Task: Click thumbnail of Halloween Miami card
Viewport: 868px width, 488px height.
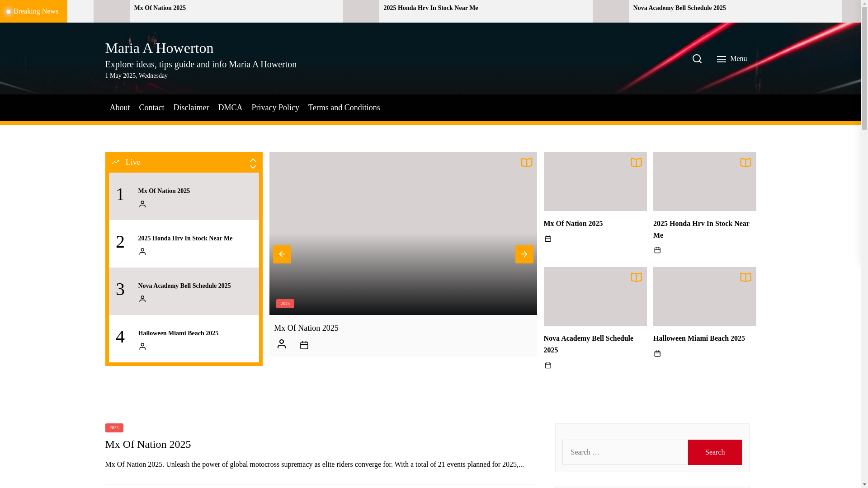Action: click(704, 296)
